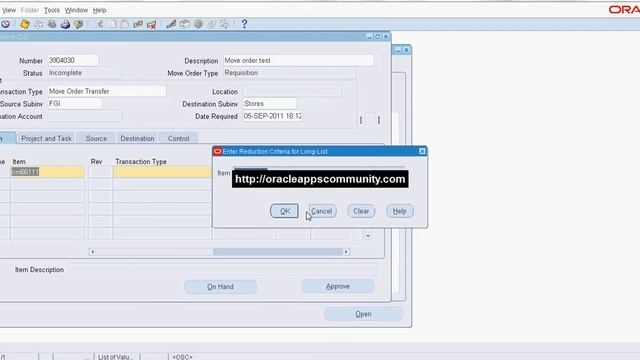The image size is (640, 360).
Task: Click the Cut scissors toolbar icon
Action: point(100,24)
